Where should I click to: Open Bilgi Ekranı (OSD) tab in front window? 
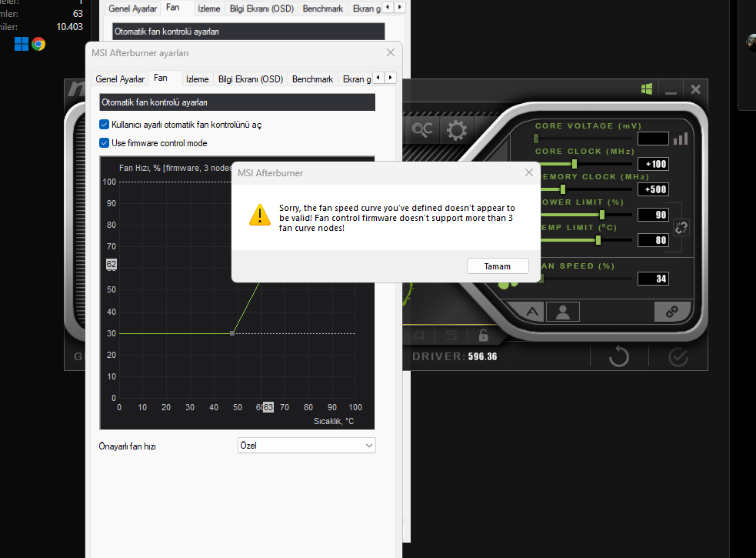[x=250, y=79]
